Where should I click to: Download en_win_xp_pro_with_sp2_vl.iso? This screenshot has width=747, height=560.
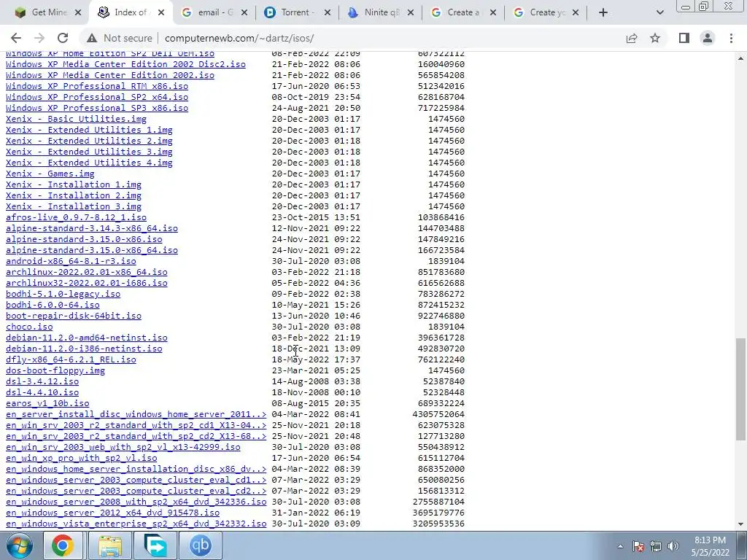(82, 459)
